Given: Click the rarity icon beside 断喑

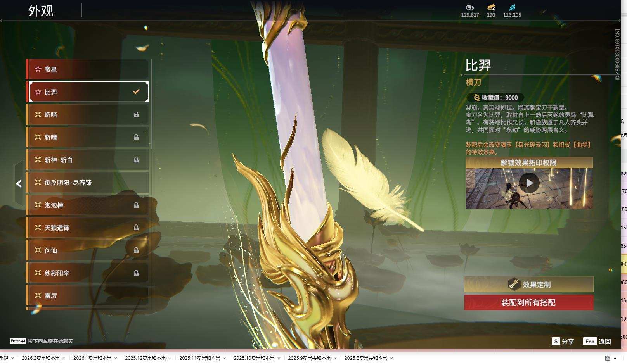Looking at the screenshot, I should coord(38,114).
